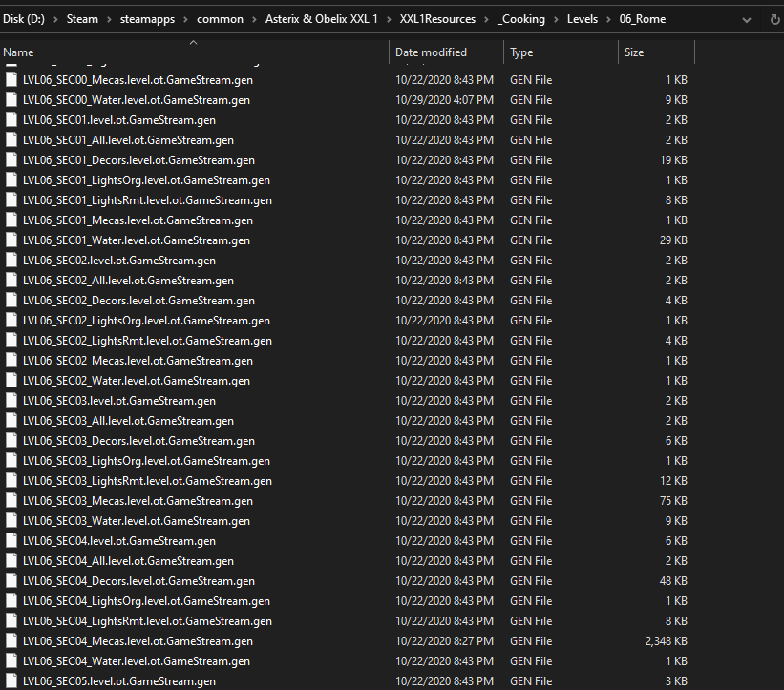Expand the chevron after XXL1Resources breadcrumb
The image size is (784, 690).
pos(486,19)
